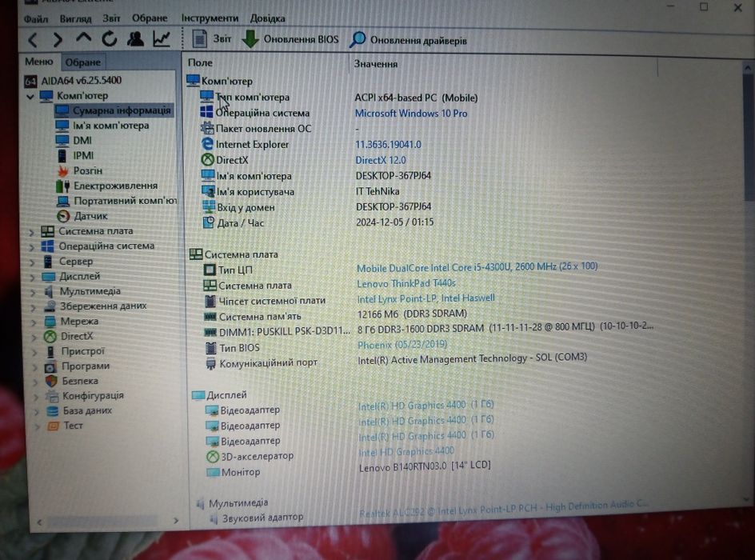This screenshot has height=560, width=755.
Task: Expand the DirectX tree node
Action: point(34,338)
